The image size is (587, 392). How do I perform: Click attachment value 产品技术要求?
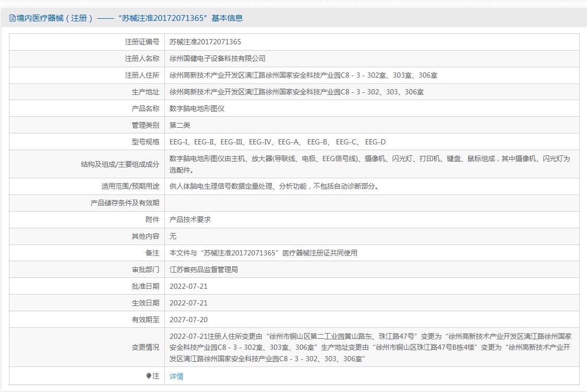[190, 219]
